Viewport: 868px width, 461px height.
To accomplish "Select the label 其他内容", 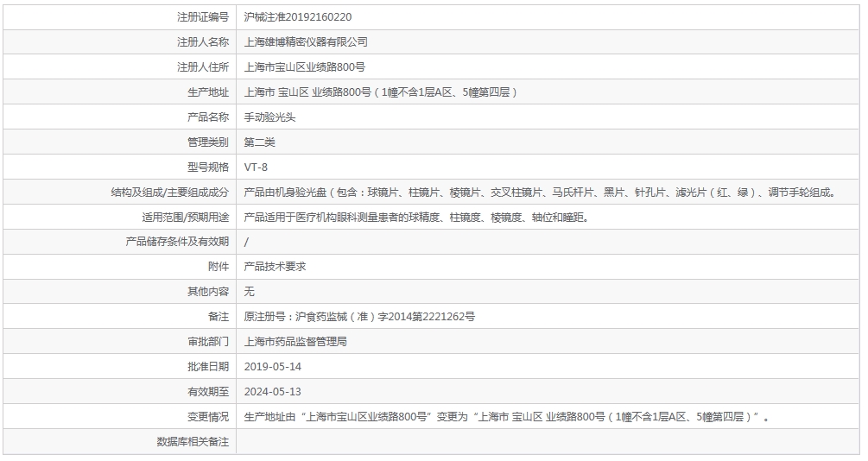I will point(208,292).
